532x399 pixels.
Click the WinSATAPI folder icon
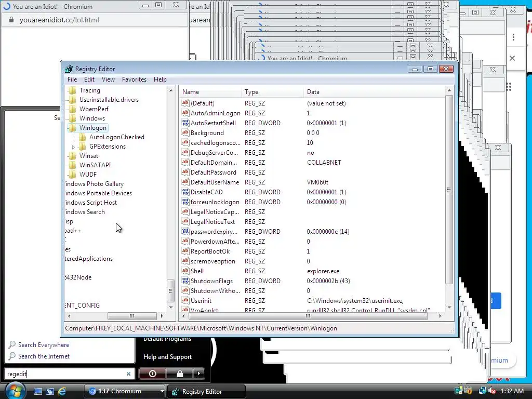[x=72, y=165]
